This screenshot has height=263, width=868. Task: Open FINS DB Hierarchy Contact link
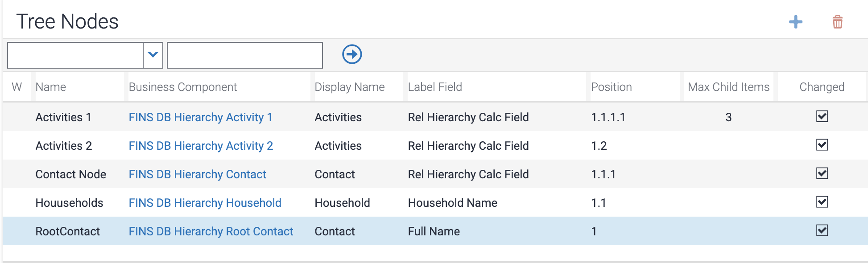coord(197,174)
